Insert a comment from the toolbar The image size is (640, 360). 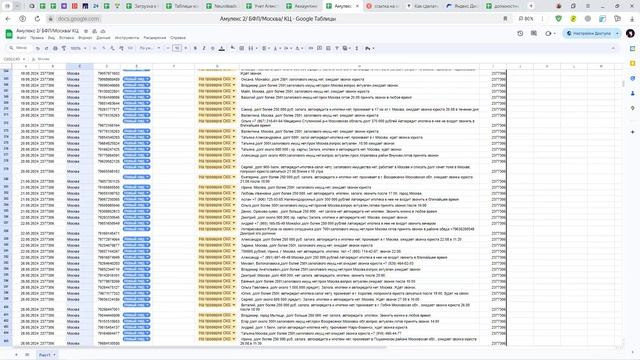pyautogui.click(x=320, y=48)
